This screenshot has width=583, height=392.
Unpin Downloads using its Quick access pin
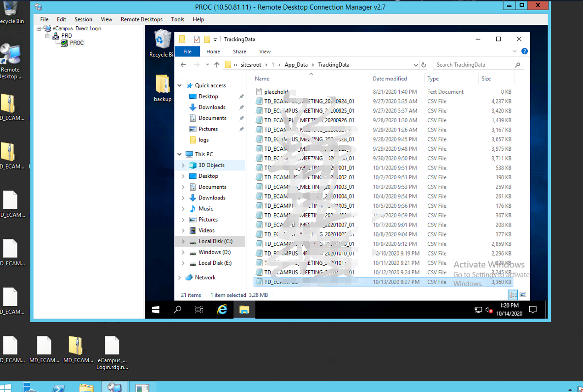[x=241, y=108]
